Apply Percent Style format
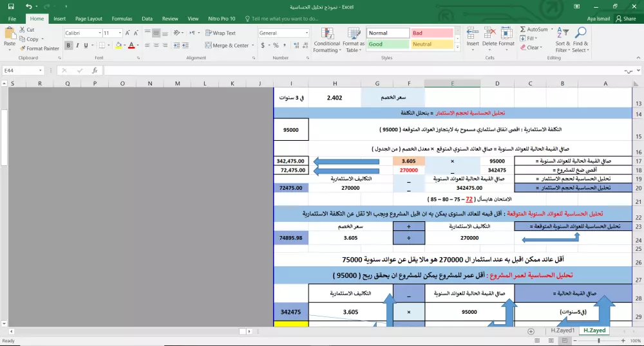This screenshot has height=346, width=644. coord(276,45)
